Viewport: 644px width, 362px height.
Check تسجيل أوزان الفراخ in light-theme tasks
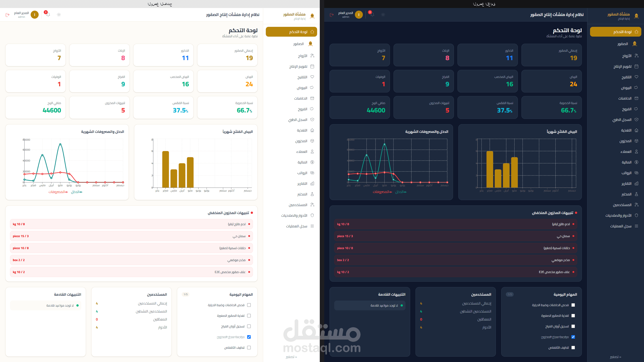(x=249, y=326)
